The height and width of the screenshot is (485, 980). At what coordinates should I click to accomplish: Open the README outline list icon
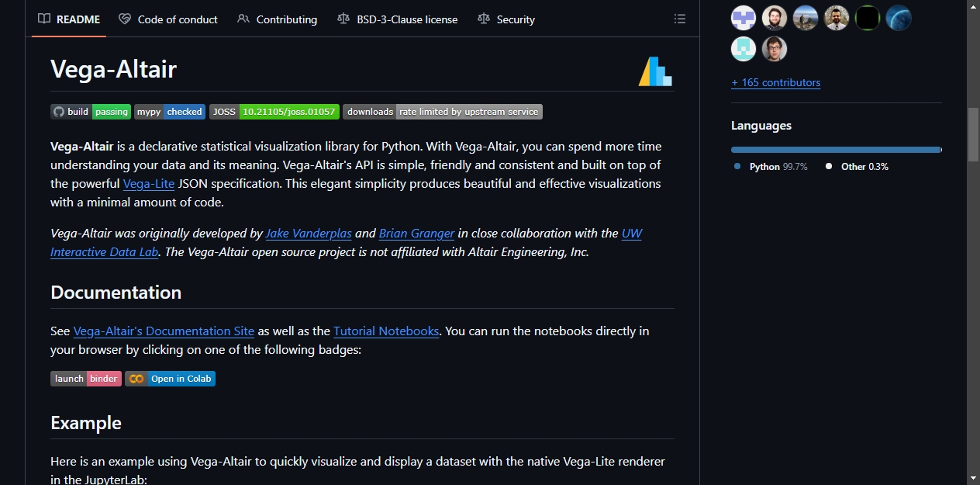click(x=680, y=19)
